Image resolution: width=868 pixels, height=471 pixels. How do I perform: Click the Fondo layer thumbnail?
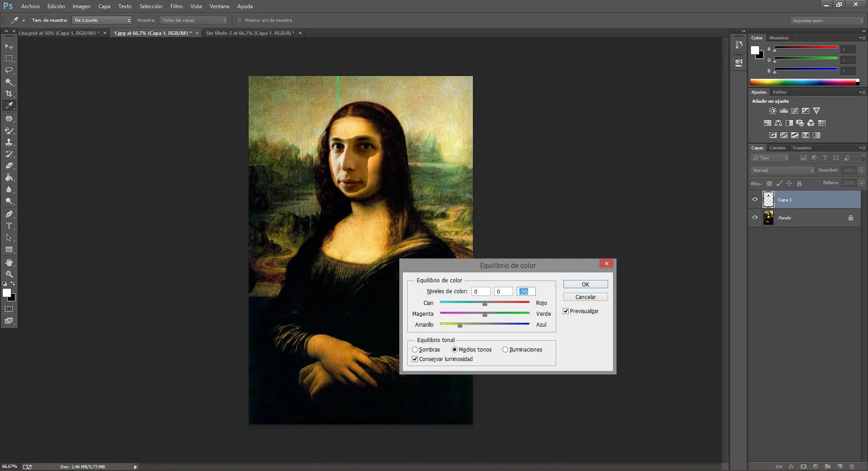pos(769,218)
